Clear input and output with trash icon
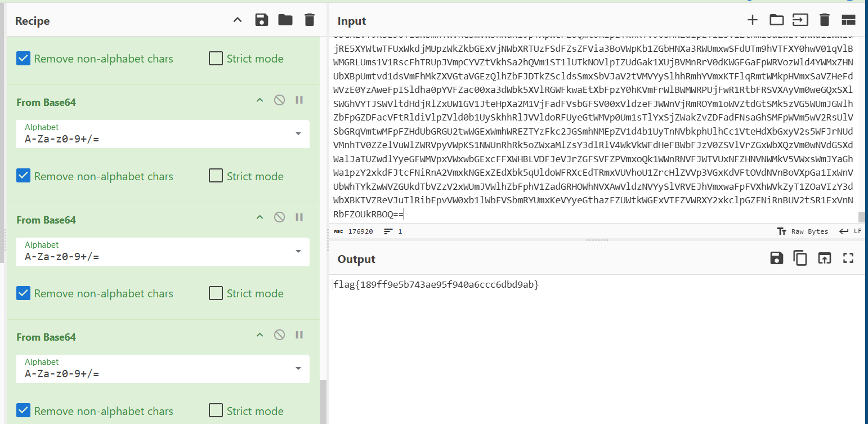This screenshot has width=868, height=424. (825, 20)
